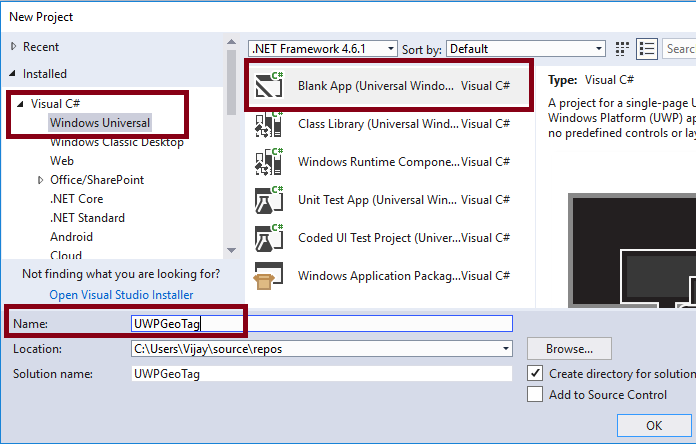This screenshot has width=696, height=444.
Task: Expand the Office/SharePoint node
Action: 40,180
